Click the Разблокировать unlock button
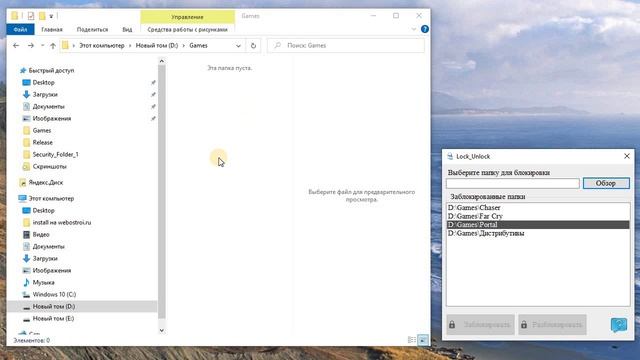The width and height of the screenshot is (640, 360). (552, 325)
